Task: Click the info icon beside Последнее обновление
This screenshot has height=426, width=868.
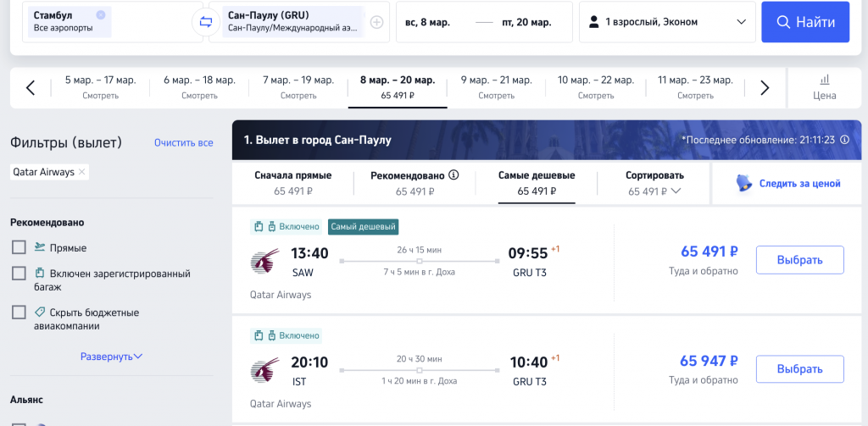Action: click(844, 140)
